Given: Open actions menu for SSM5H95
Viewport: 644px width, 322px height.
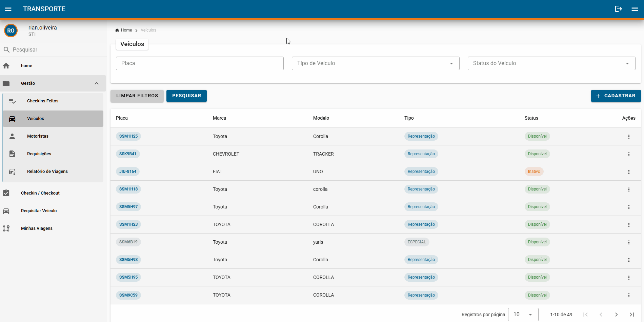Looking at the screenshot, I should tap(629, 278).
